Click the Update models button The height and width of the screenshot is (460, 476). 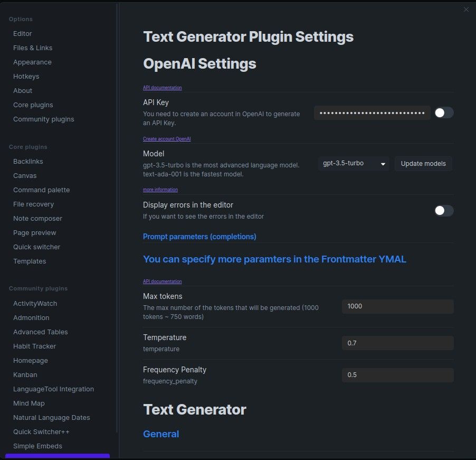(x=423, y=164)
